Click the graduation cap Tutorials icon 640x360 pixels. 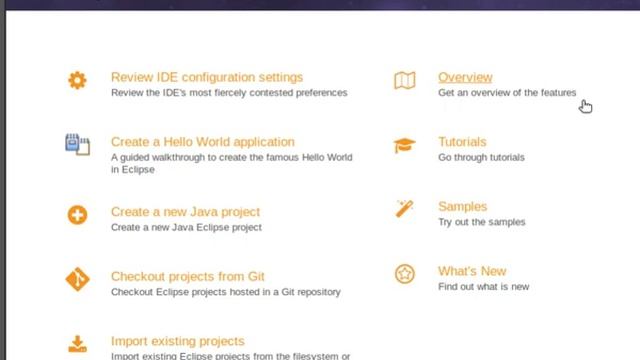tap(404, 145)
